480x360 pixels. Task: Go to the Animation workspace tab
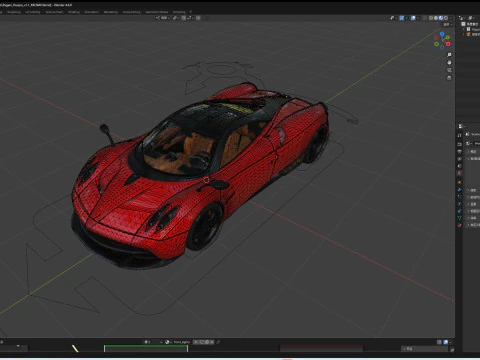click(92, 12)
